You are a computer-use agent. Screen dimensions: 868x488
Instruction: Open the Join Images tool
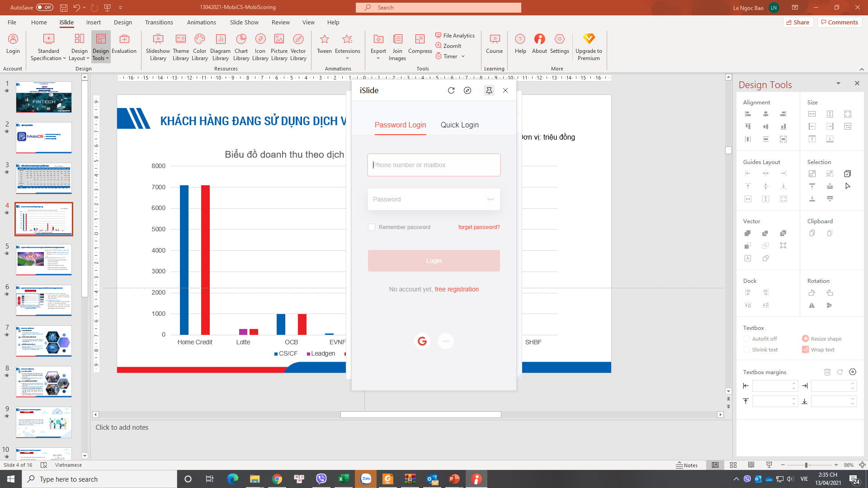click(x=397, y=47)
